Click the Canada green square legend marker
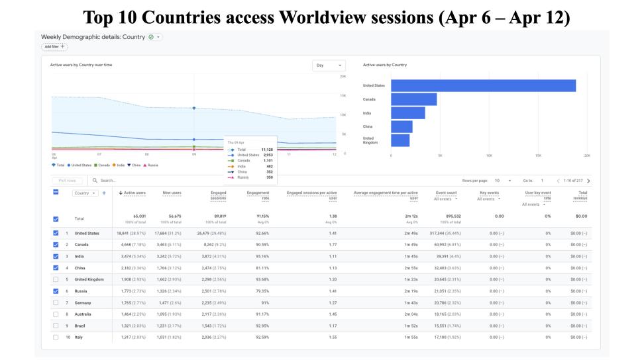The height and width of the screenshot is (362, 644). tap(95, 165)
